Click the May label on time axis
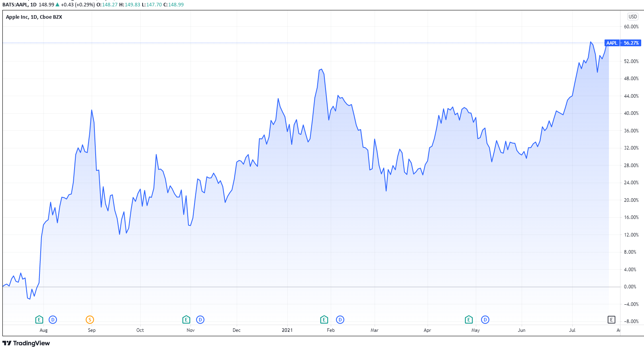The height and width of the screenshot is (347, 644). coord(475,330)
